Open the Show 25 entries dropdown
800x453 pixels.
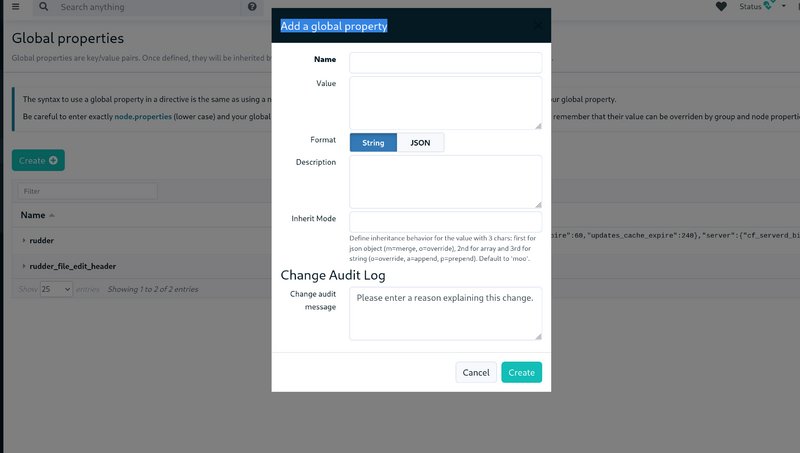pos(56,289)
